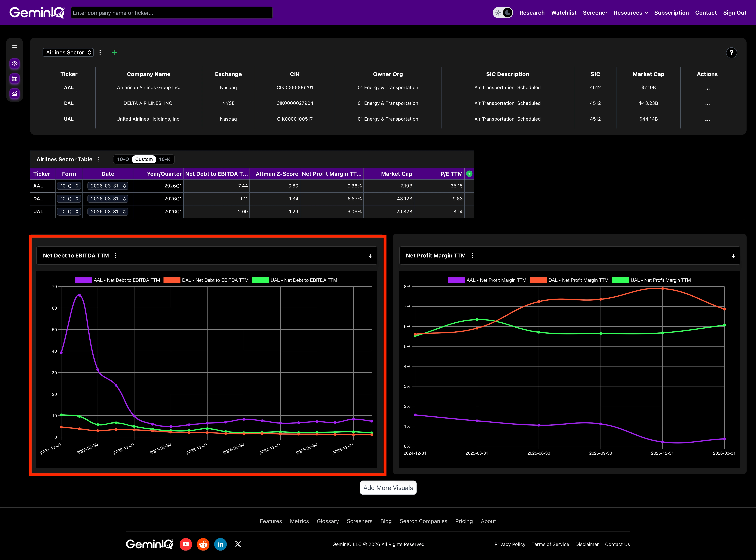This screenshot has height=560, width=756.
Task: Change the UAL form type dropdown
Action: click(x=69, y=211)
